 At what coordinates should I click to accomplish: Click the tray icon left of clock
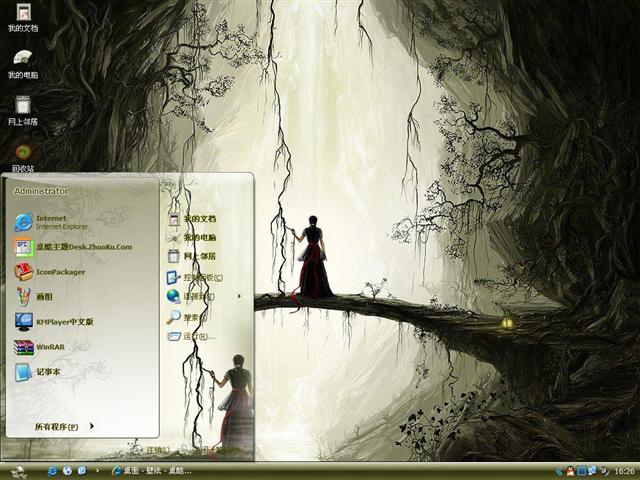[604, 471]
